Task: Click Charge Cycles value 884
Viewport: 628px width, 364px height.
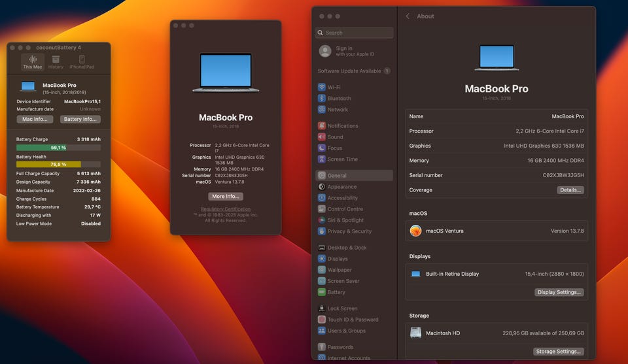Action: coord(96,199)
